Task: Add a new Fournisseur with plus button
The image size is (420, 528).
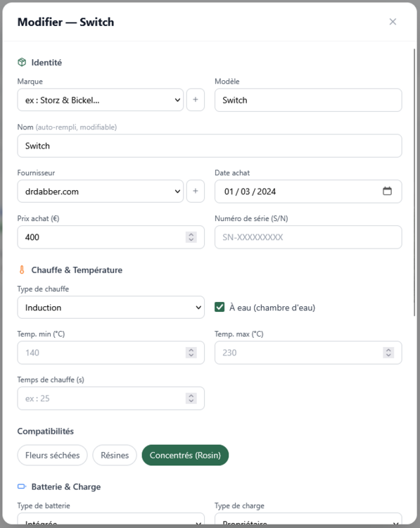Action: click(196, 191)
